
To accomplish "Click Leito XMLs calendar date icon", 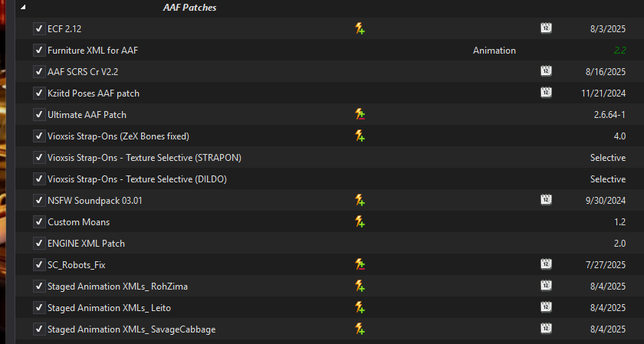I will 546,306.
